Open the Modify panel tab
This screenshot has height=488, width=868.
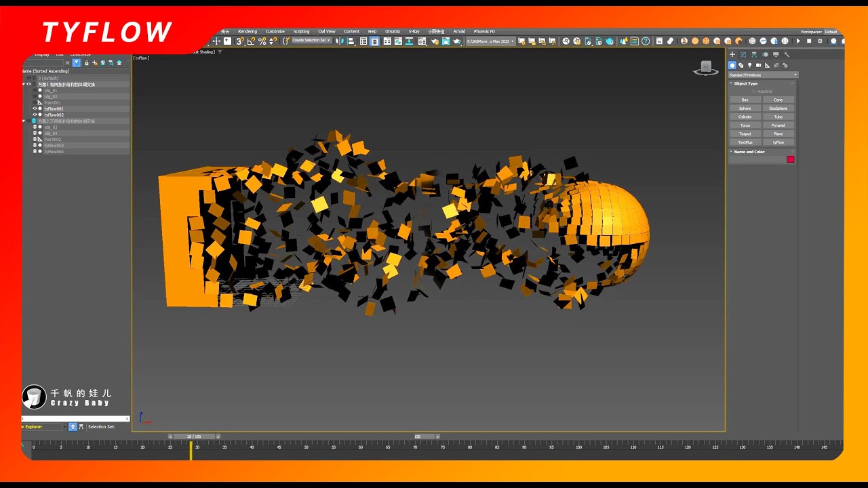tap(743, 54)
